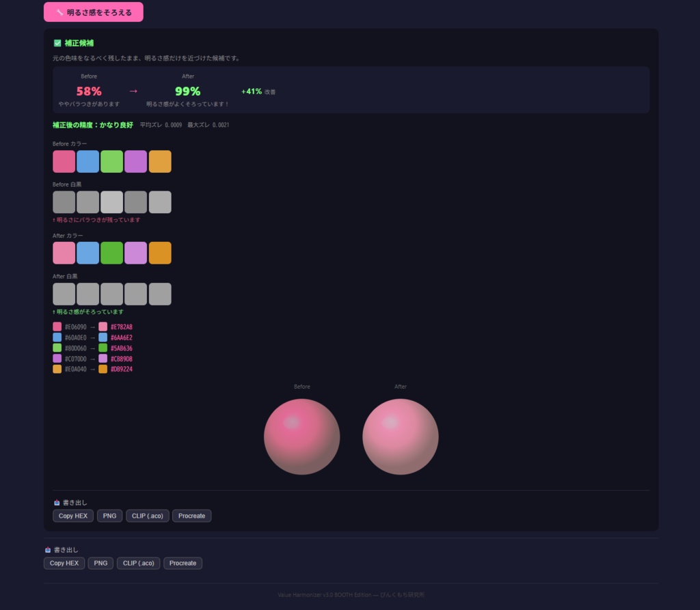Click the original hex code #E06090
This screenshot has width=700, height=610.
pyautogui.click(x=75, y=327)
